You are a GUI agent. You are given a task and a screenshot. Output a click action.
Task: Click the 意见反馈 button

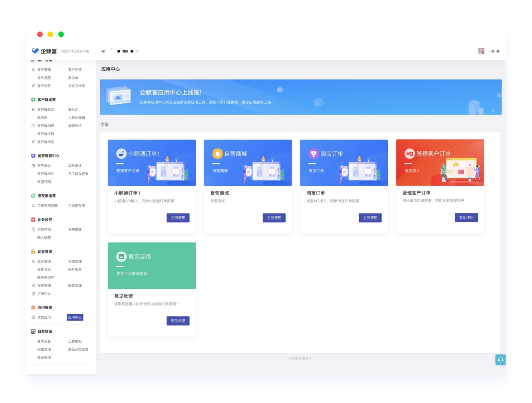click(x=178, y=320)
